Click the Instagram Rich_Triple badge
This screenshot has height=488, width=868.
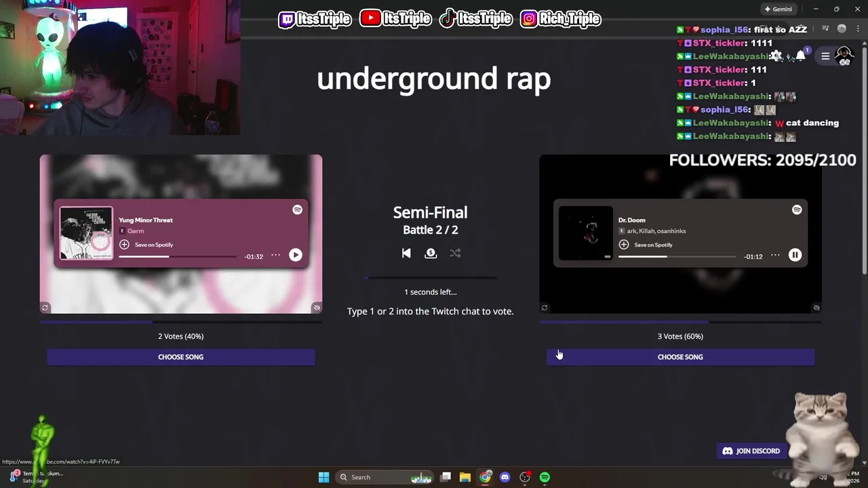coord(560,19)
